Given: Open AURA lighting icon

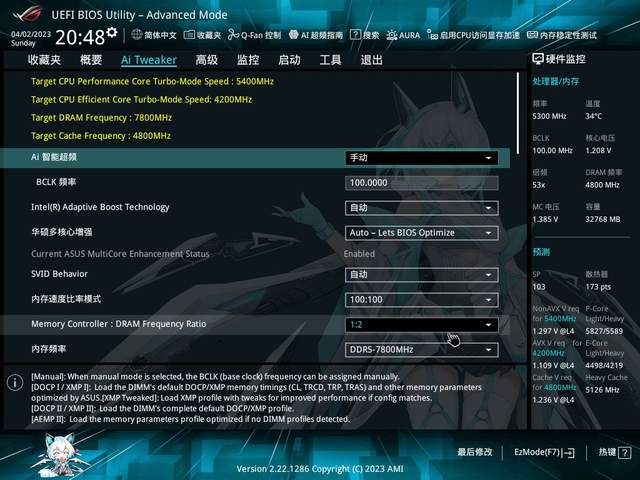Looking at the screenshot, I should pos(391,35).
